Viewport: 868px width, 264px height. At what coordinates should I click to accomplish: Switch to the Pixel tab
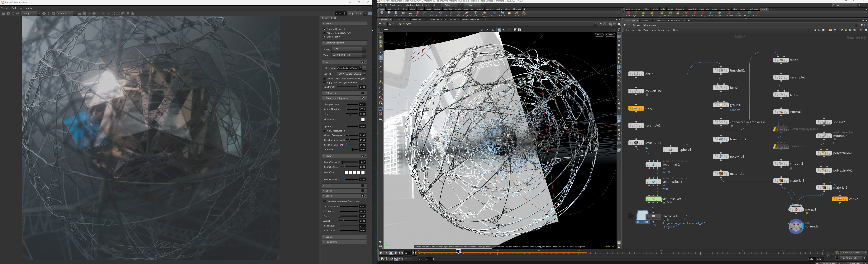coord(333,18)
